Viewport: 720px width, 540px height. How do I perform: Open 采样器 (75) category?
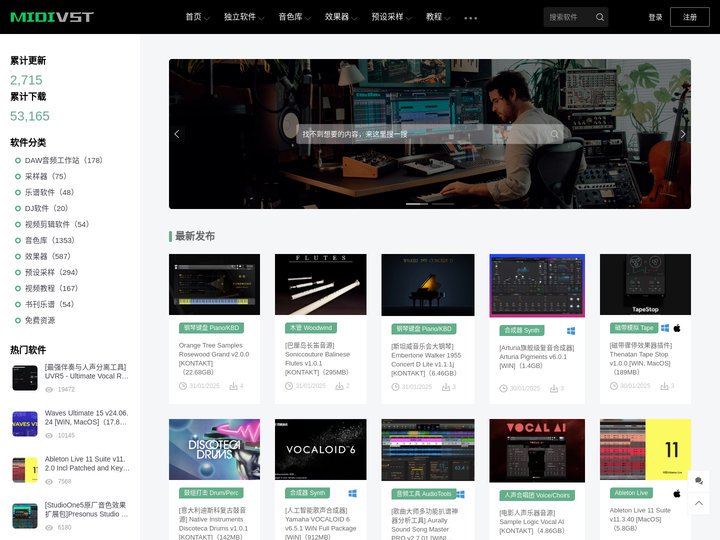(x=45, y=176)
